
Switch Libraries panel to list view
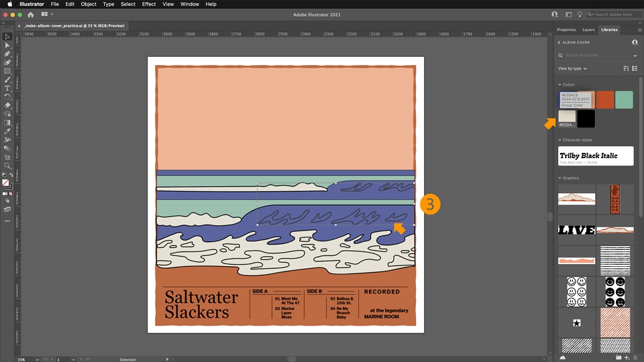pos(635,68)
